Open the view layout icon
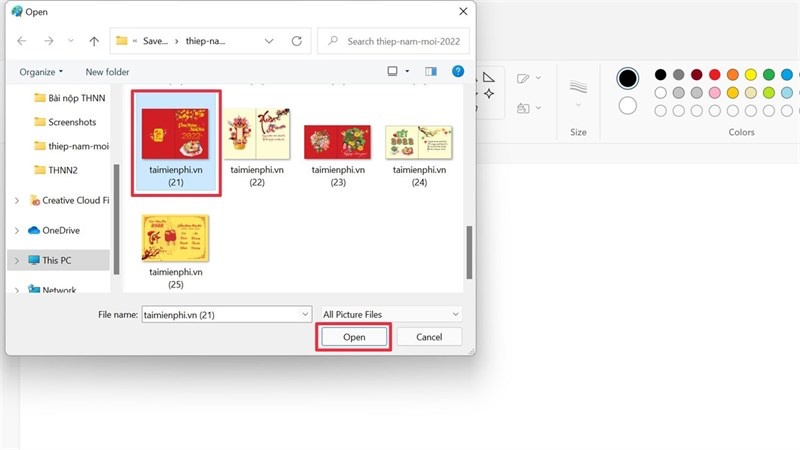Image resolution: width=800 pixels, height=450 pixels. coord(392,71)
